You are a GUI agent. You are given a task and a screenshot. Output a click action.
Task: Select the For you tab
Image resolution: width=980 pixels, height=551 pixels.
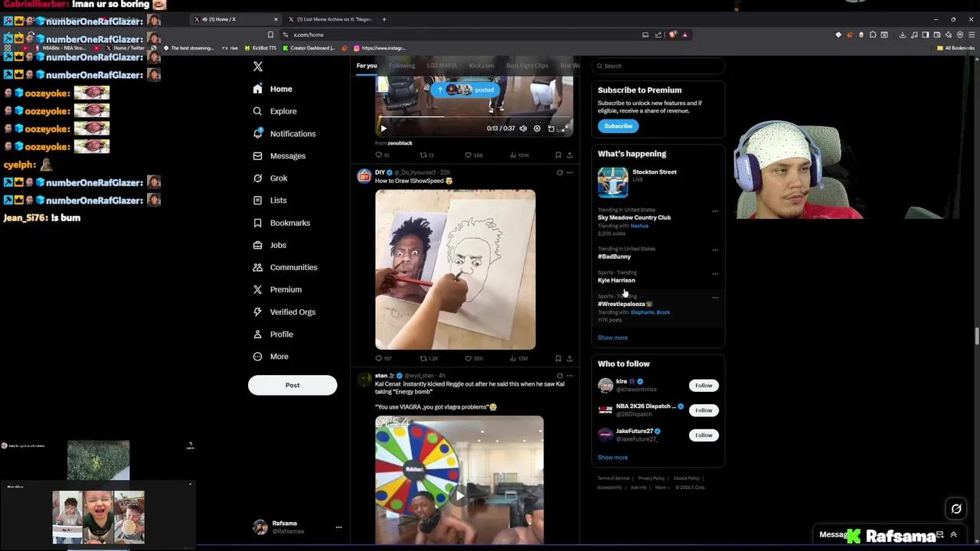[367, 66]
